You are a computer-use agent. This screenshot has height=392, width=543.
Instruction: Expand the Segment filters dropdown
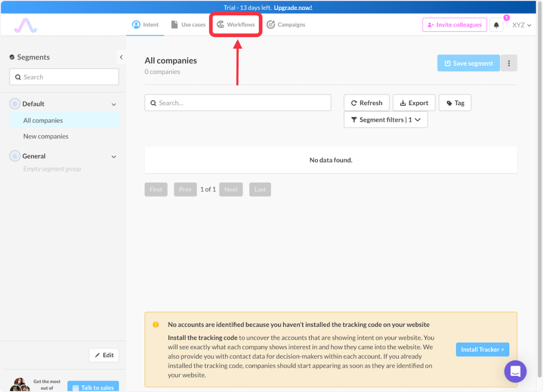pyautogui.click(x=386, y=120)
